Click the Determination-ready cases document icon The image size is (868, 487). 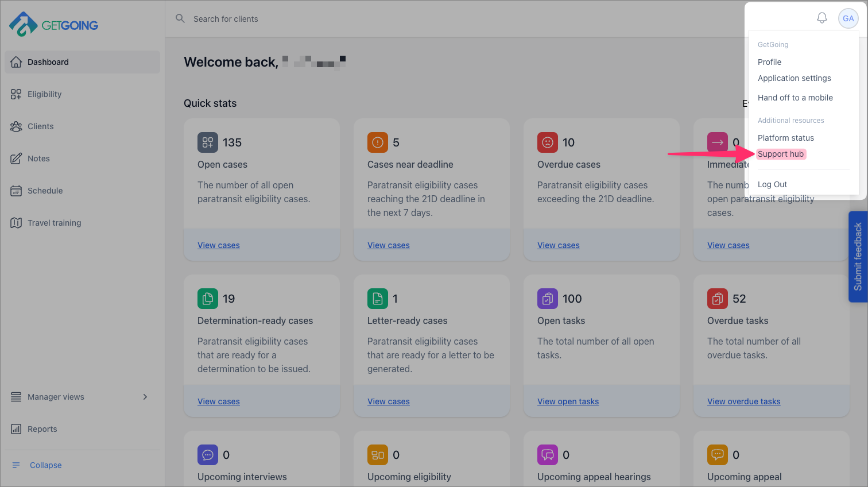208,299
